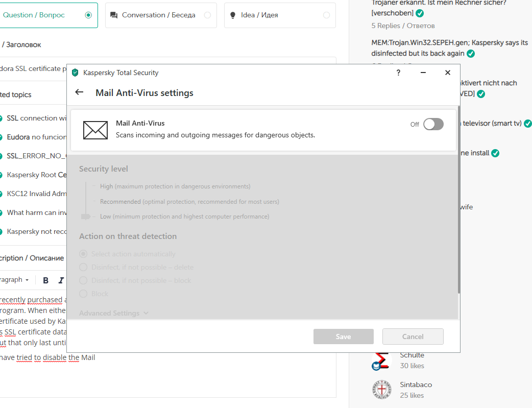
Task: Open related topic 'Eudora no funcion...'
Action: pos(36,137)
